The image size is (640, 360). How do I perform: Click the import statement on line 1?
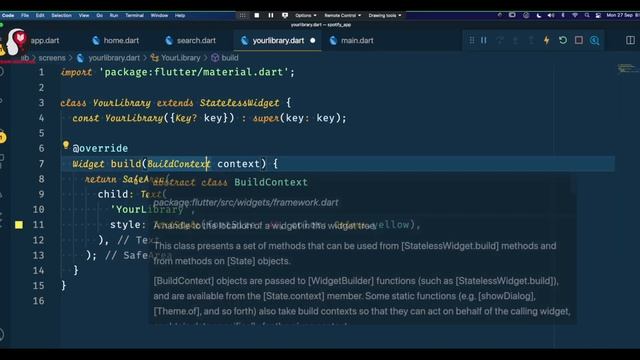click(x=178, y=72)
